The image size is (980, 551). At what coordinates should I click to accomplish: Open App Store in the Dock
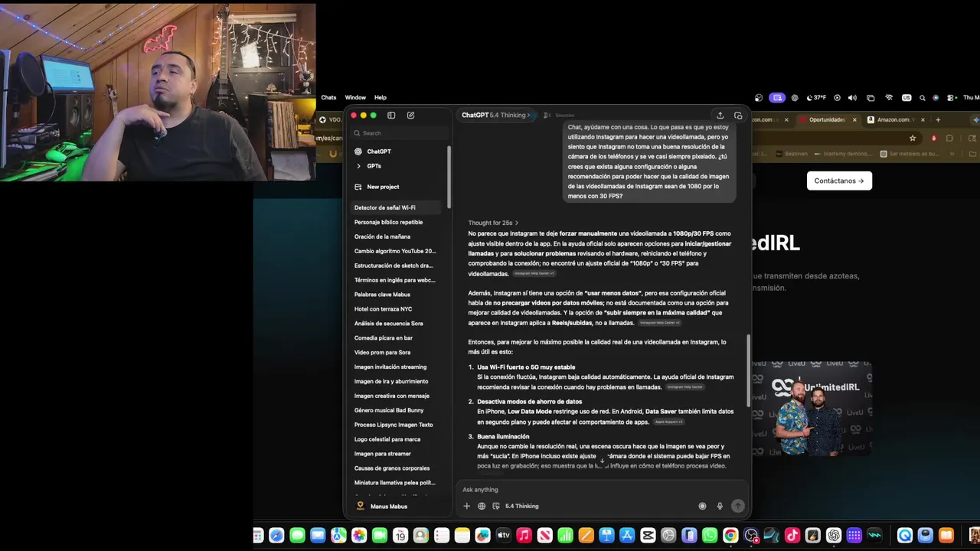click(627, 536)
